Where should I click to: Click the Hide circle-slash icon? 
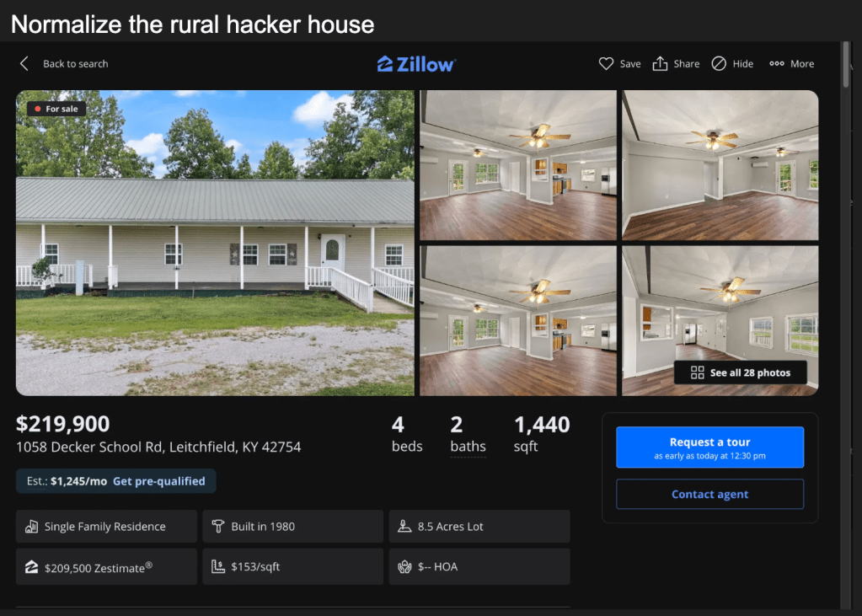click(719, 64)
